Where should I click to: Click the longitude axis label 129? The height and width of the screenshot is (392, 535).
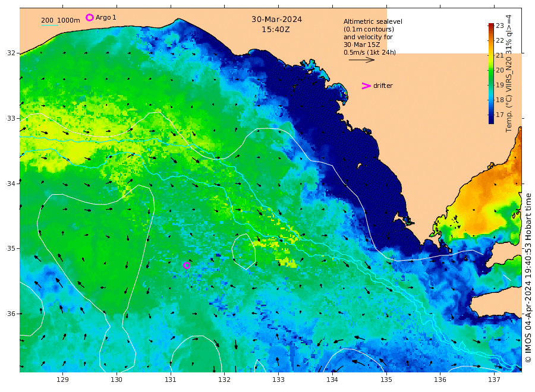[63, 380]
